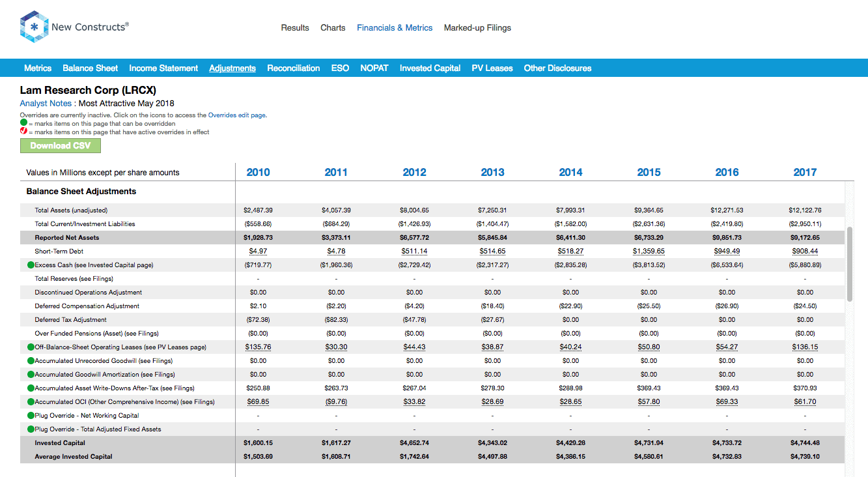Click the 2013 column header
Screen dimensions: 868x477
click(x=492, y=172)
